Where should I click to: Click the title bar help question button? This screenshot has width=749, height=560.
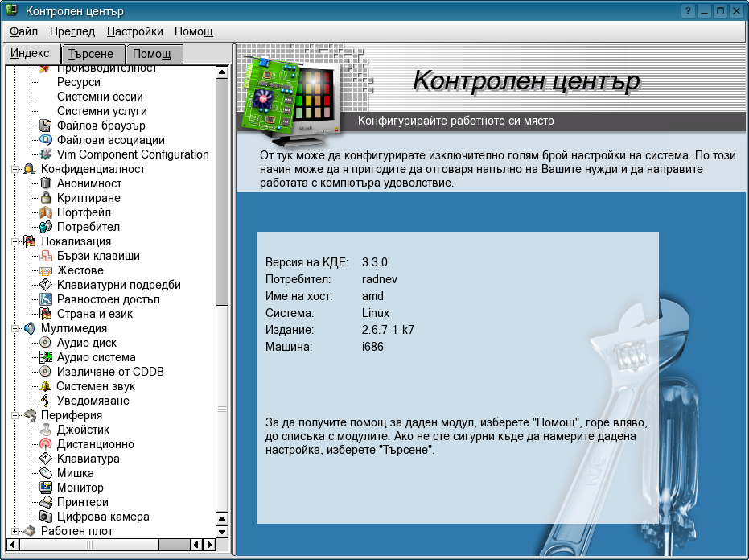pos(688,11)
